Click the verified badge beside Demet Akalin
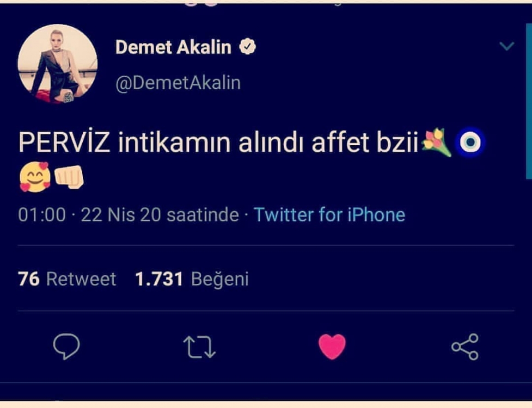The image size is (532, 408). (247, 47)
